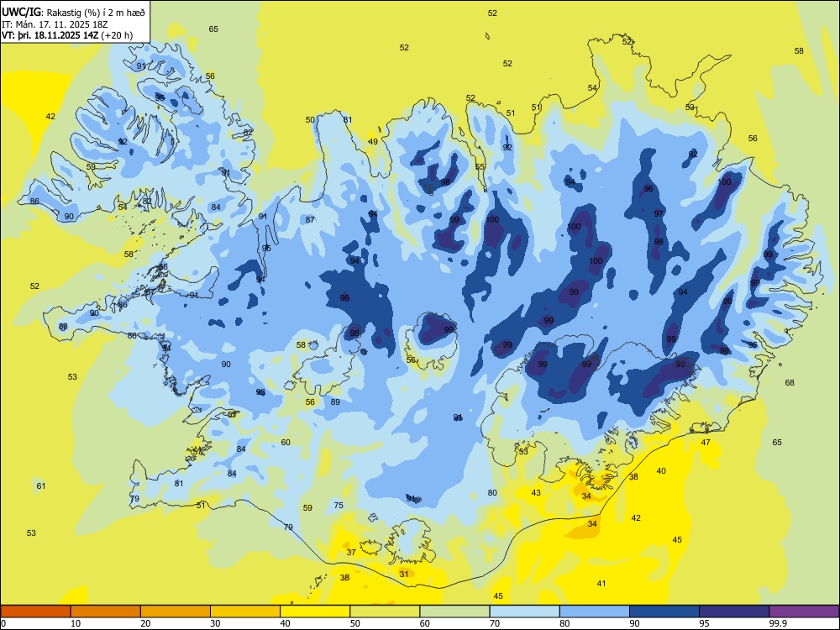Click the 50–60 pale yellow legend swatch
This screenshot has width=840, height=630.
click(x=385, y=612)
